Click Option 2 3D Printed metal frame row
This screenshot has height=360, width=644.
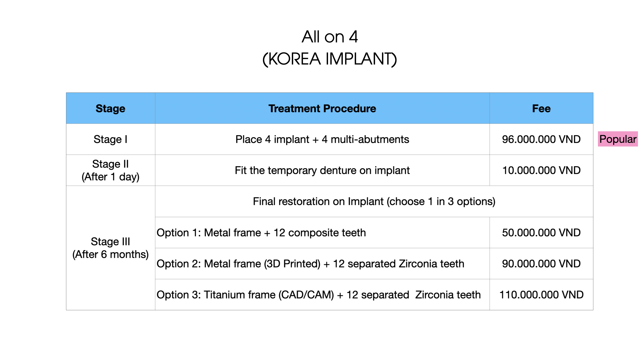pos(310,264)
